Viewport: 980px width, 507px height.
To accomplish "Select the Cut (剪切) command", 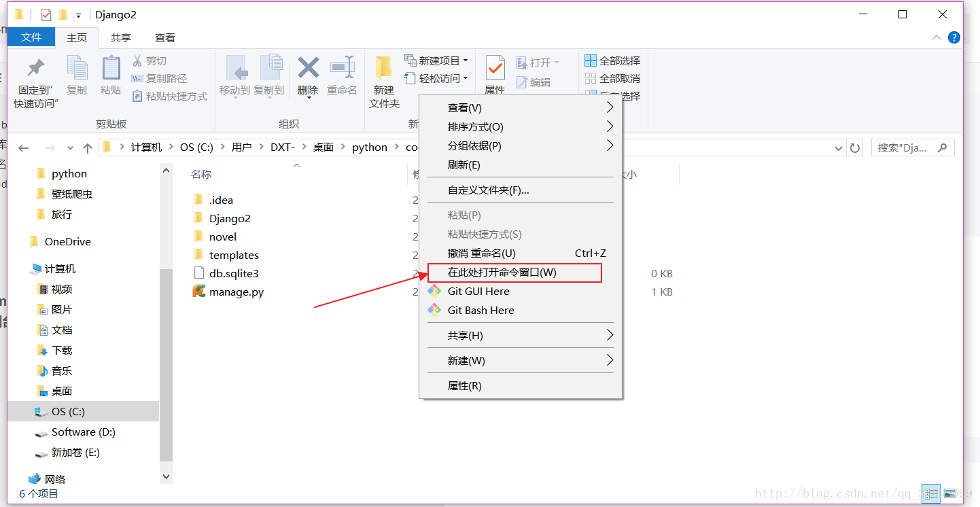I will [149, 61].
